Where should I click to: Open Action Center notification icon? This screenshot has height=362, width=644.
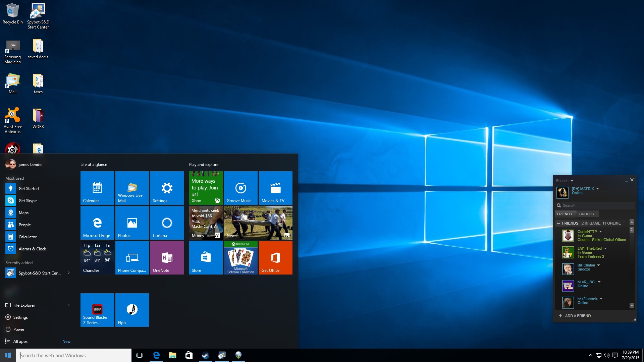[615, 355]
